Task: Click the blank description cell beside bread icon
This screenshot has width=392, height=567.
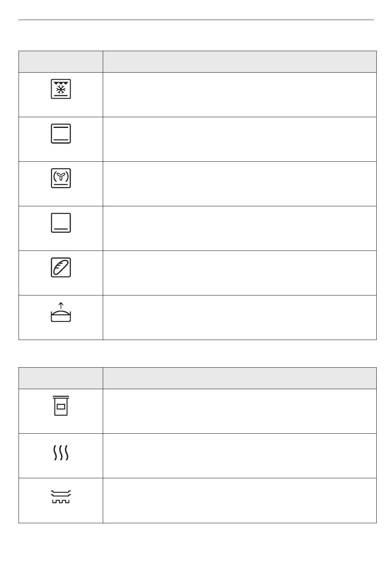Action: (x=240, y=273)
